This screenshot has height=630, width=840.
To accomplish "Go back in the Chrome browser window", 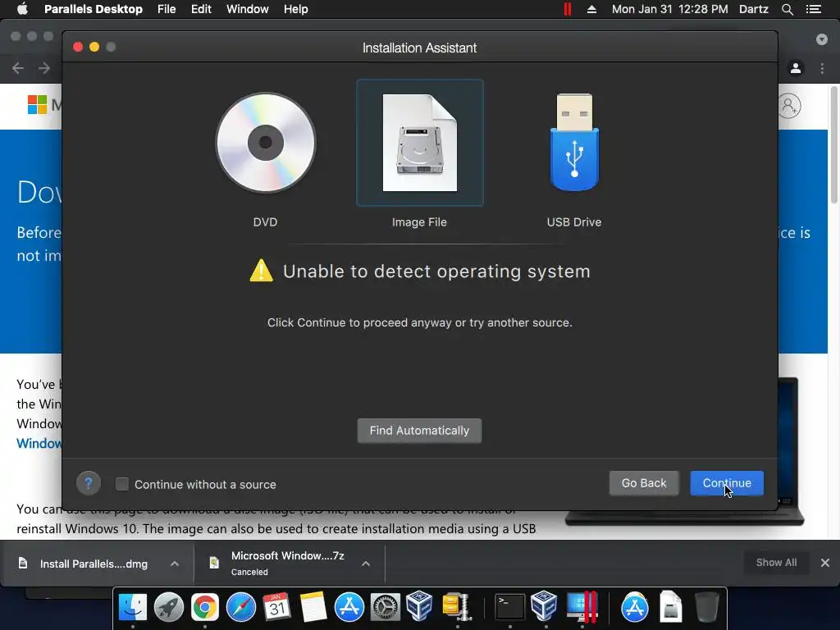I will [x=18, y=68].
